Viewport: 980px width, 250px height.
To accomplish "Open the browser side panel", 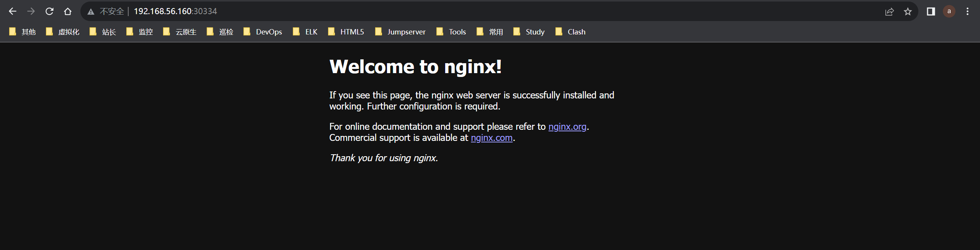I will (x=931, y=11).
